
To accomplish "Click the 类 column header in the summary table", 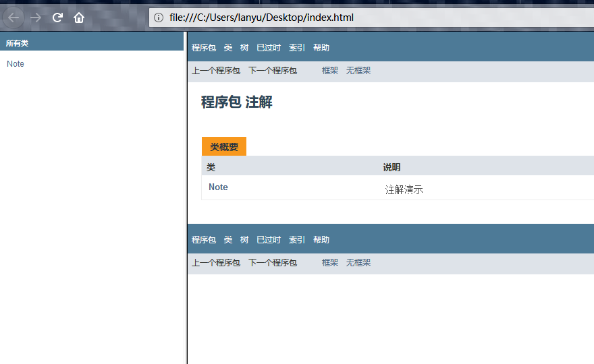I will point(211,167).
